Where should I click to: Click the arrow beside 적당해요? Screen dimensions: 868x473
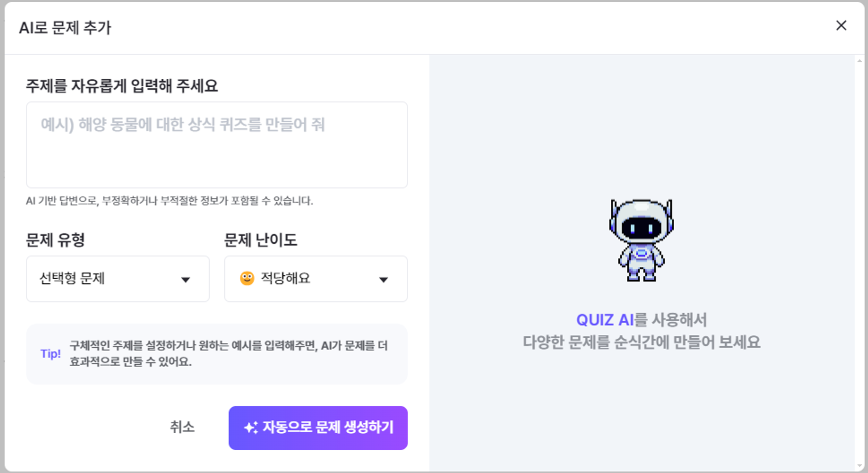tap(383, 280)
